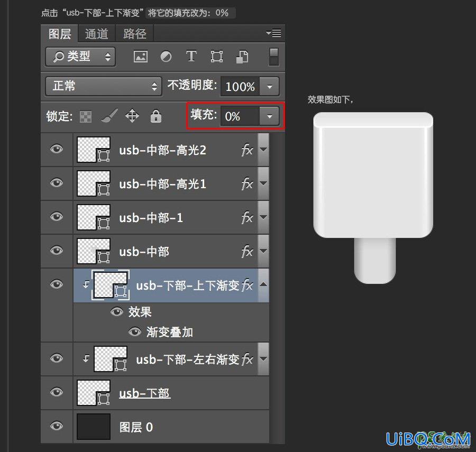Toggle the layer filtering switch
Image resolution: width=476 pixels, height=452 pixels.
coord(274,57)
